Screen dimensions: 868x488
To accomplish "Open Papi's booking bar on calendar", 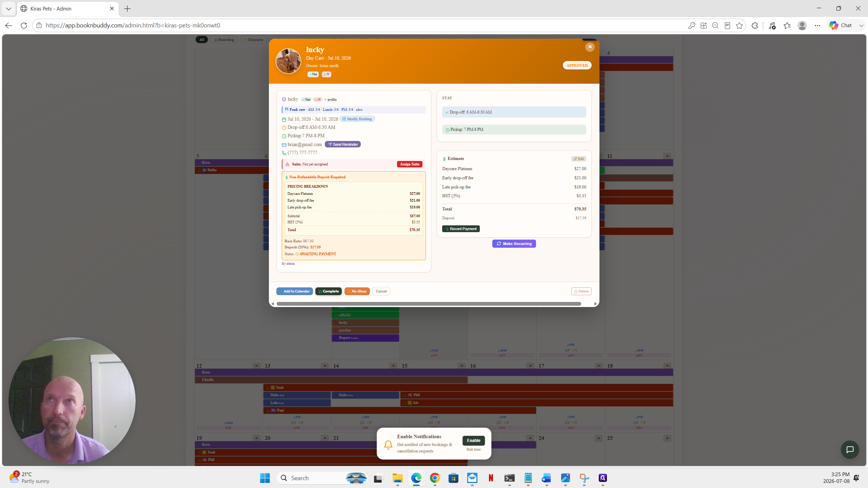I will pyautogui.click(x=400, y=410).
